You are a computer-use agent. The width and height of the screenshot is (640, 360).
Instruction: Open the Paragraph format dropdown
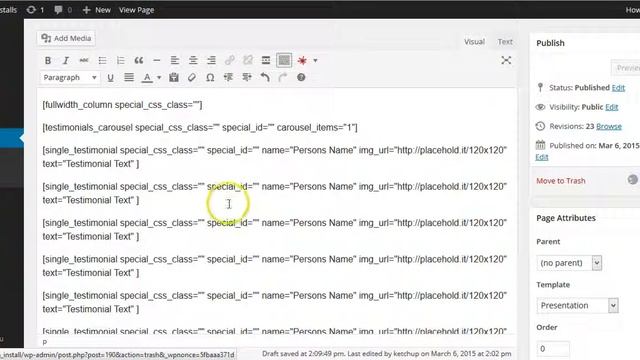point(70,78)
